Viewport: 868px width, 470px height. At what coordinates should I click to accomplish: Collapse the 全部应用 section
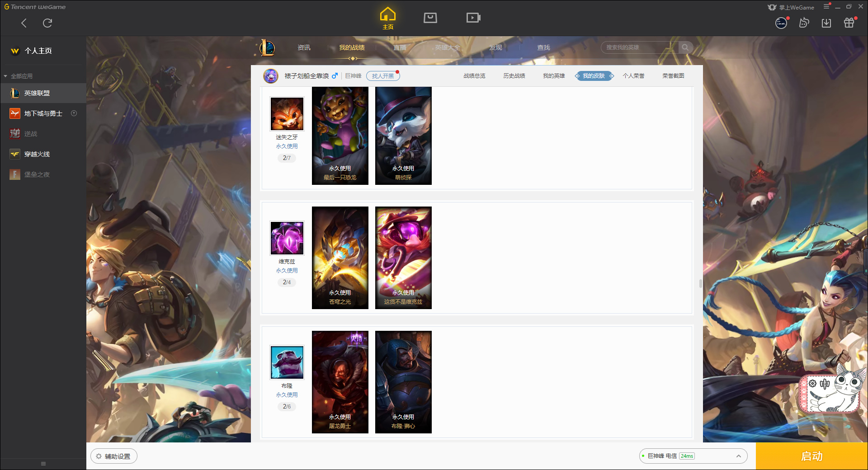pyautogui.click(x=18, y=76)
